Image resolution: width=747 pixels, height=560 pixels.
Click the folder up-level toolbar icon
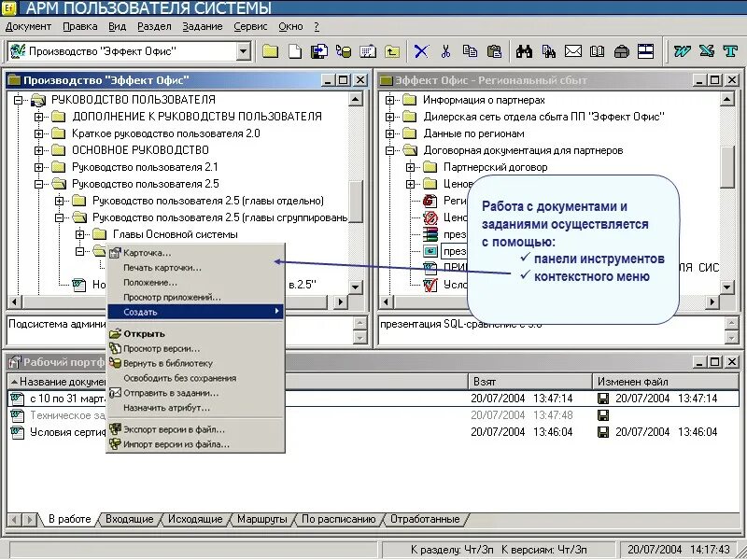pos(392,51)
